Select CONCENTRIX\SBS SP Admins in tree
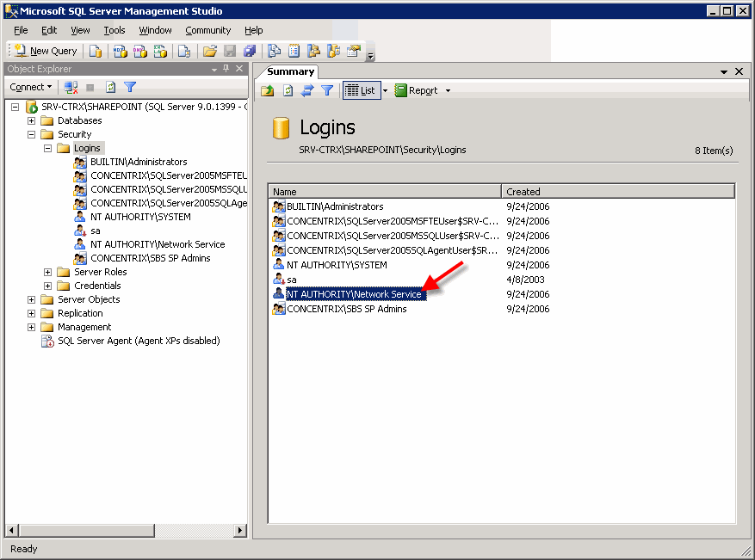The image size is (755, 560). [x=151, y=258]
